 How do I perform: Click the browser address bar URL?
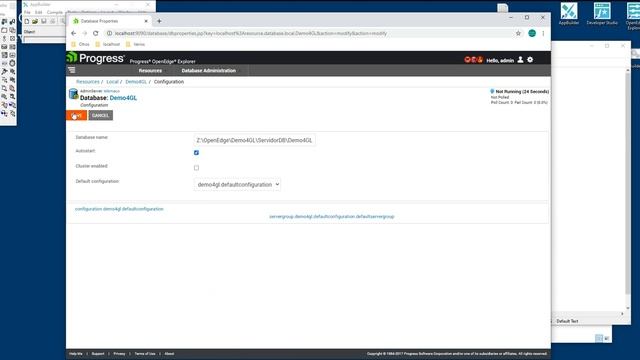(251, 33)
